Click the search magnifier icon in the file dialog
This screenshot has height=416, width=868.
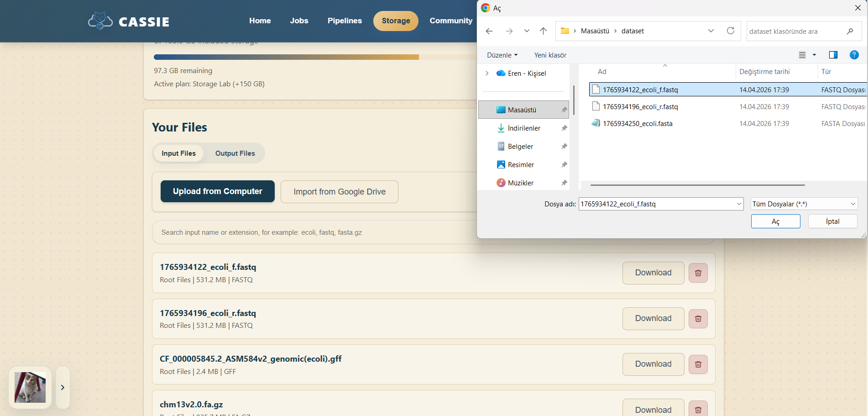(x=850, y=31)
